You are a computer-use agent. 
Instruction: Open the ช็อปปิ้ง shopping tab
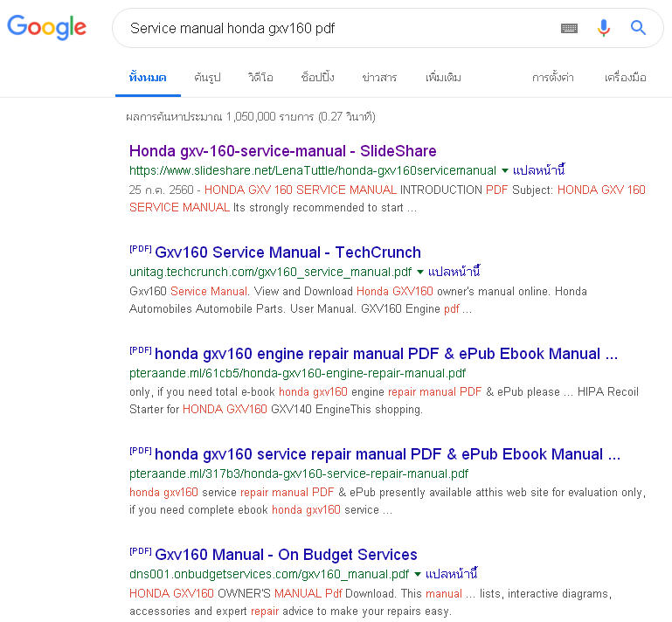pos(317,78)
